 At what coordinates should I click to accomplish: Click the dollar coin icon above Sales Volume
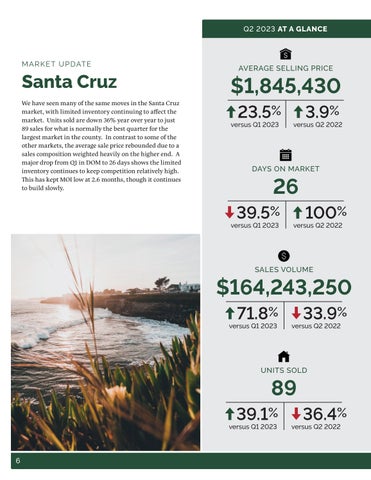click(284, 256)
